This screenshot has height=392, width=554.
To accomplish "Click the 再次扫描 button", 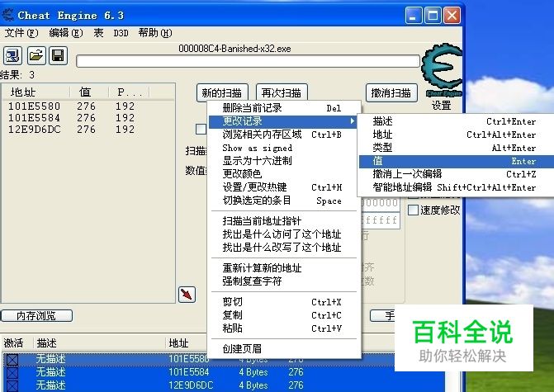I will coord(282,93).
